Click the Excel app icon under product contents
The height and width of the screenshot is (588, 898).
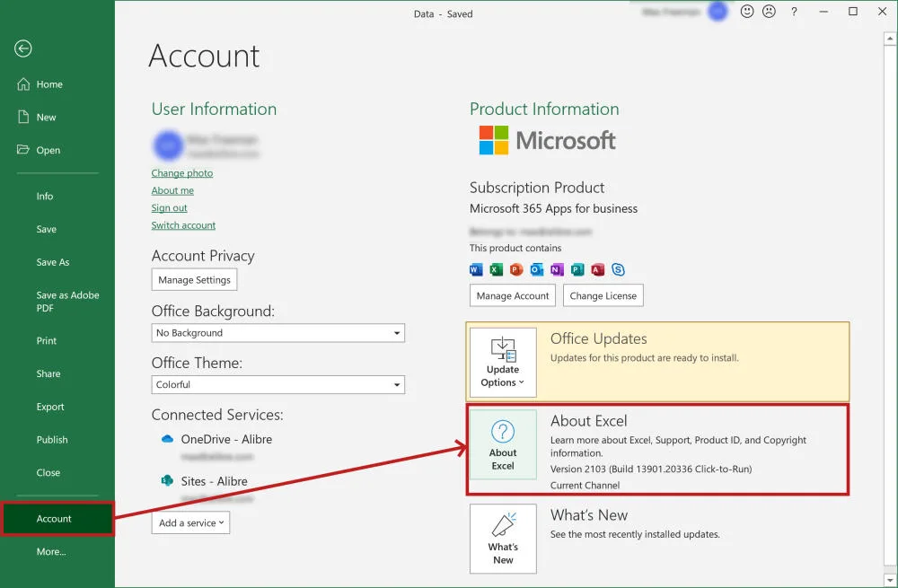coord(496,269)
